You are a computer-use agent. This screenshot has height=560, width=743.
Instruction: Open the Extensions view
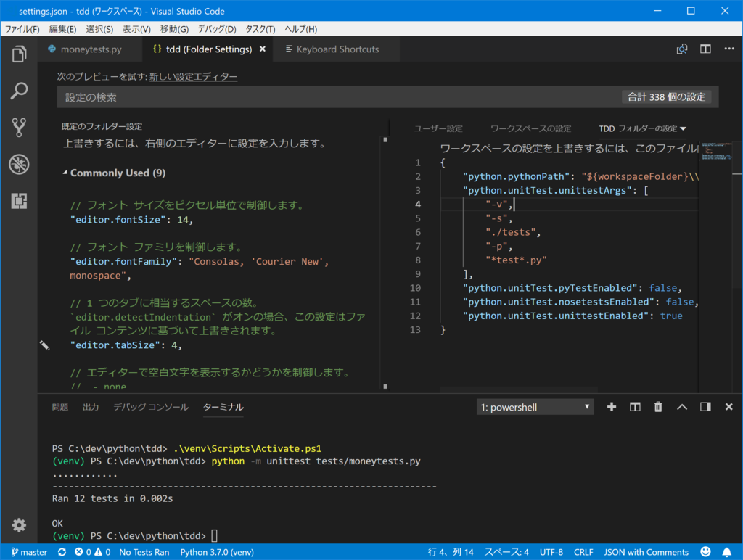pyautogui.click(x=19, y=201)
